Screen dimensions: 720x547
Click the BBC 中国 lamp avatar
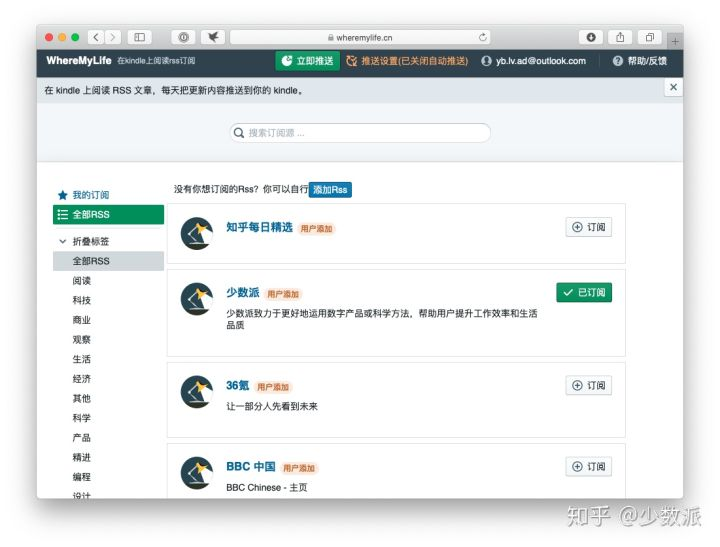point(197,473)
